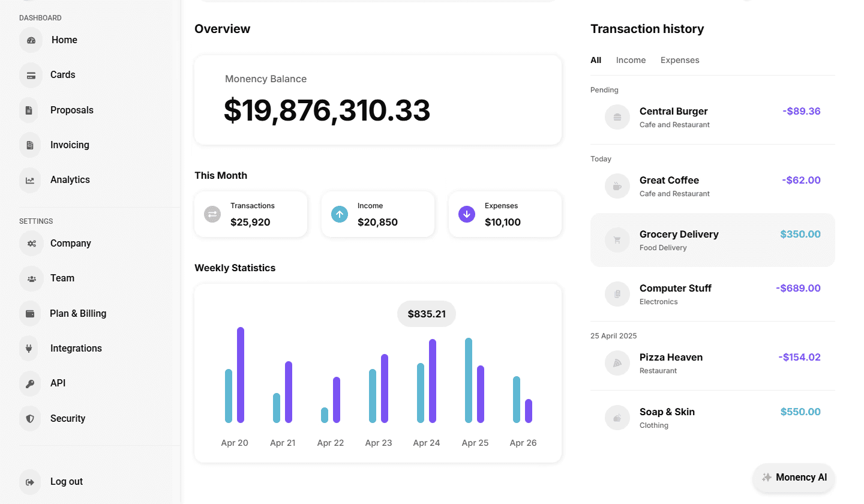Open the Security settings label
The width and height of the screenshot is (864, 504).
pyautogui.click(x=68, y=418)
